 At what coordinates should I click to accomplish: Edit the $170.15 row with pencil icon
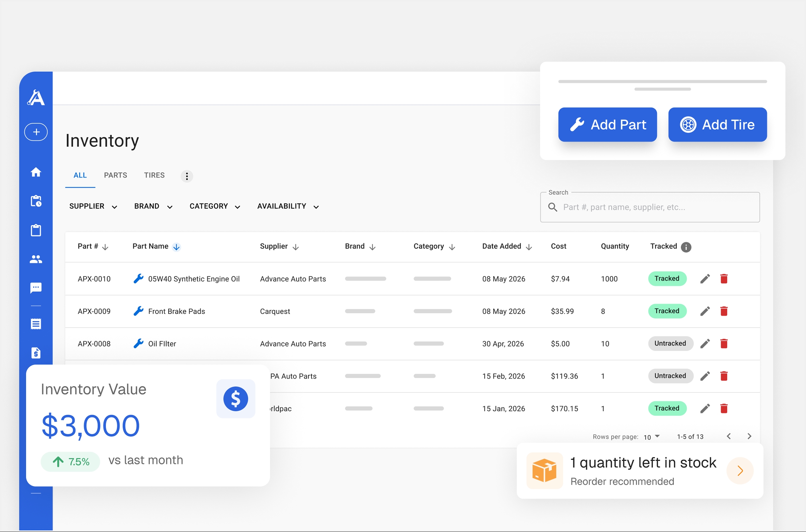tap(705, 408)
